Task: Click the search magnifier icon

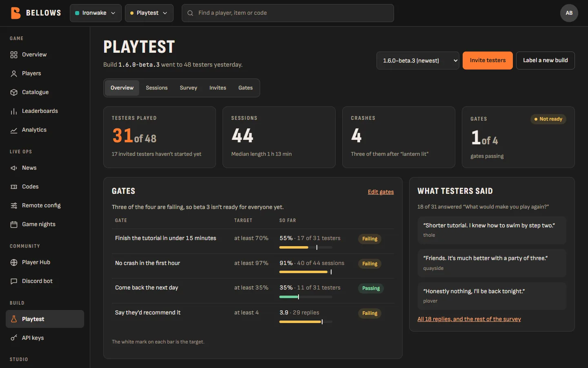Action: click(x=190, y=13)
